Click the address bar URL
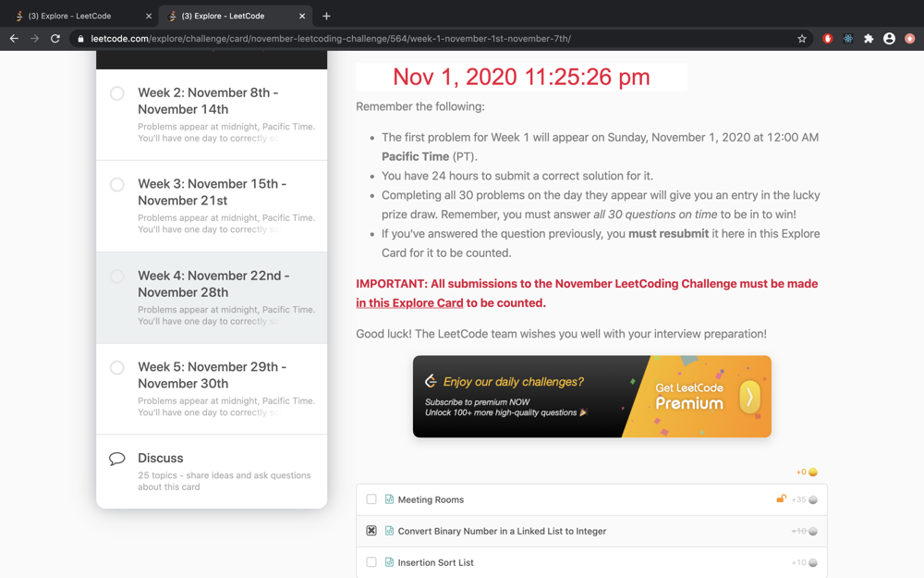 coord(331,38)
